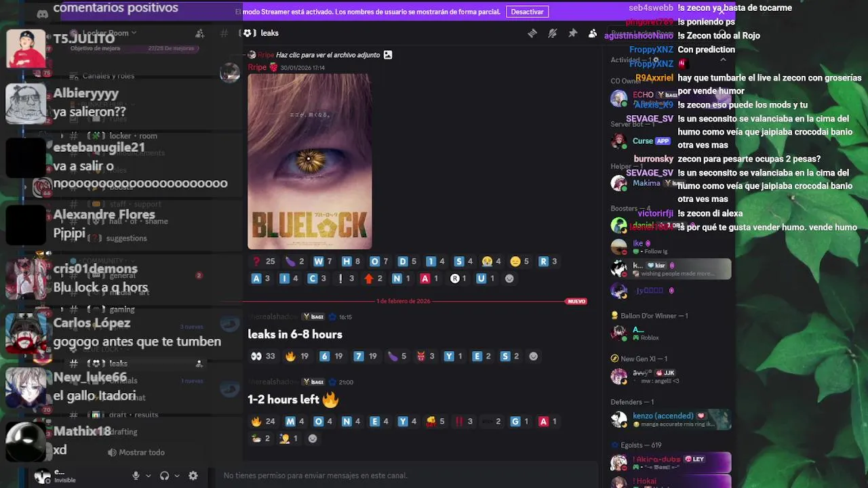
Task: Toggle notification mute bell in header
Action: [x=553, y=33]
